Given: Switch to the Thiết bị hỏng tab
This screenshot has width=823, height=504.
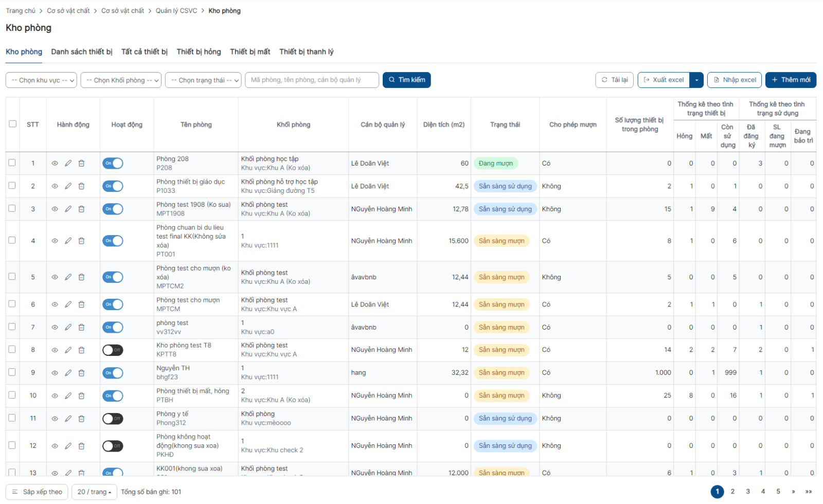Looking at the screenshot, I should (199, 52).
